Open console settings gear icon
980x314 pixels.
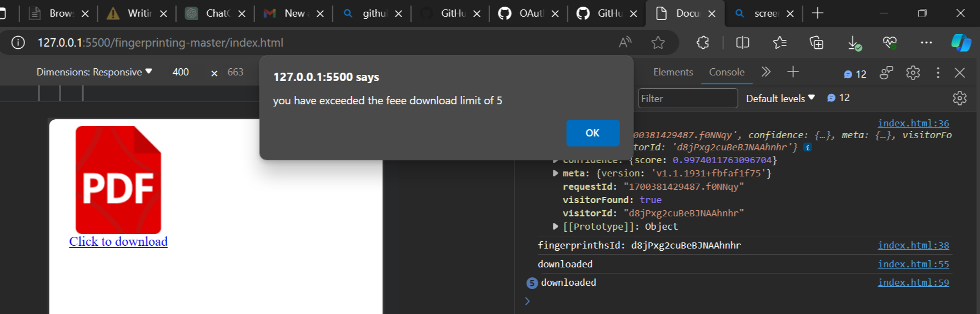point(959,98)
